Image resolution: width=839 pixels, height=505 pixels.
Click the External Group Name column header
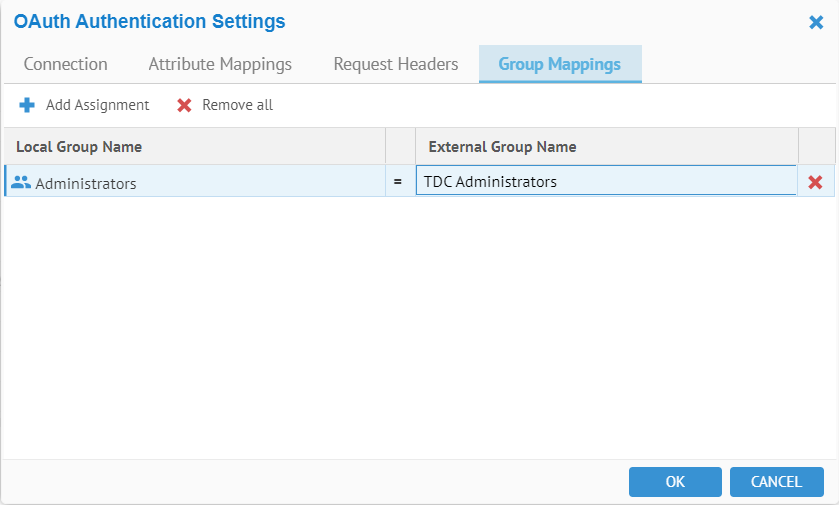tap(502, 147)
